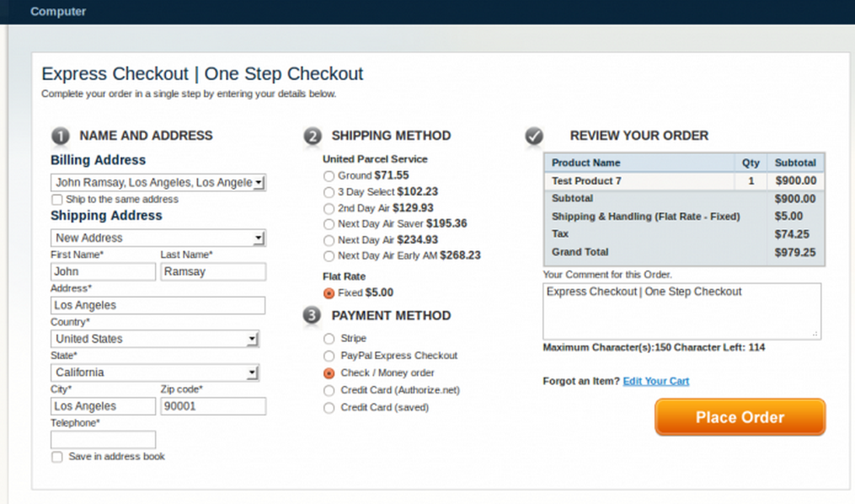Tick the Ship to the same address checkbox
This screenshot has width=855, height=504.
(x=57, y=200)
